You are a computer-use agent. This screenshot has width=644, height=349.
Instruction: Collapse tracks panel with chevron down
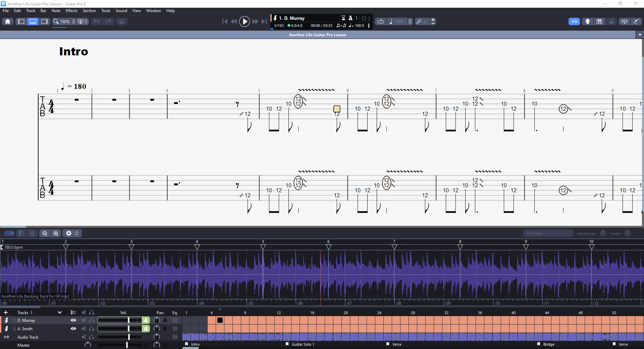[60, 312]
